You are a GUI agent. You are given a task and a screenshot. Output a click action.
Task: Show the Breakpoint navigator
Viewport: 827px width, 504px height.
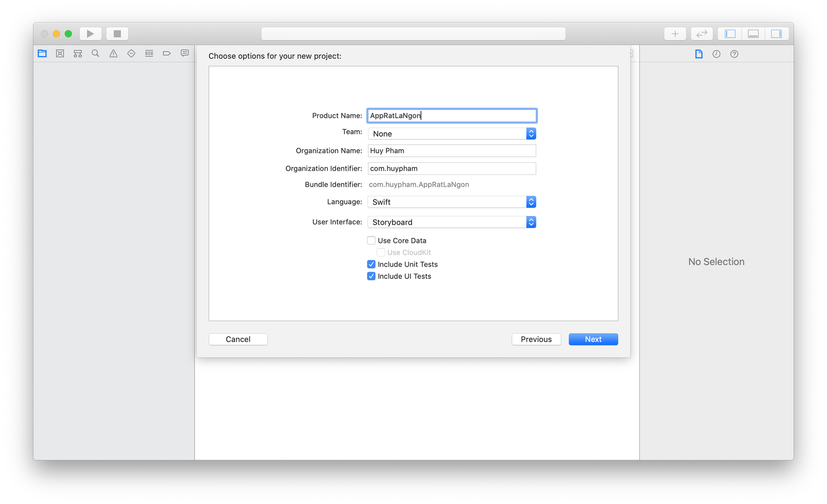point(167,54)
